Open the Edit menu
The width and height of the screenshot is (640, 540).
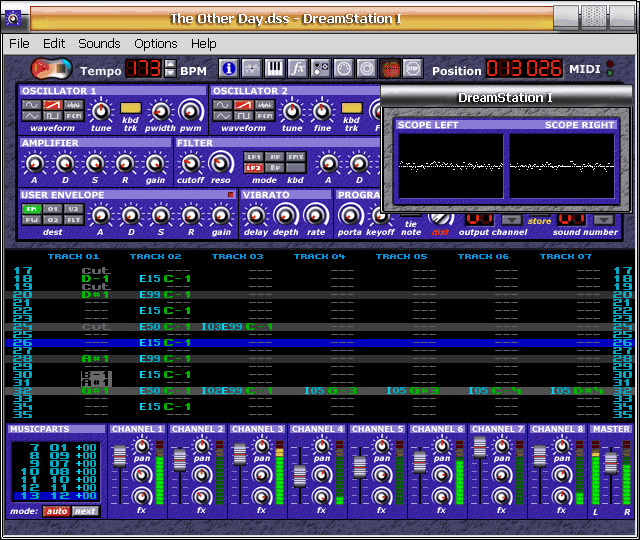click(x=54, y=43)
